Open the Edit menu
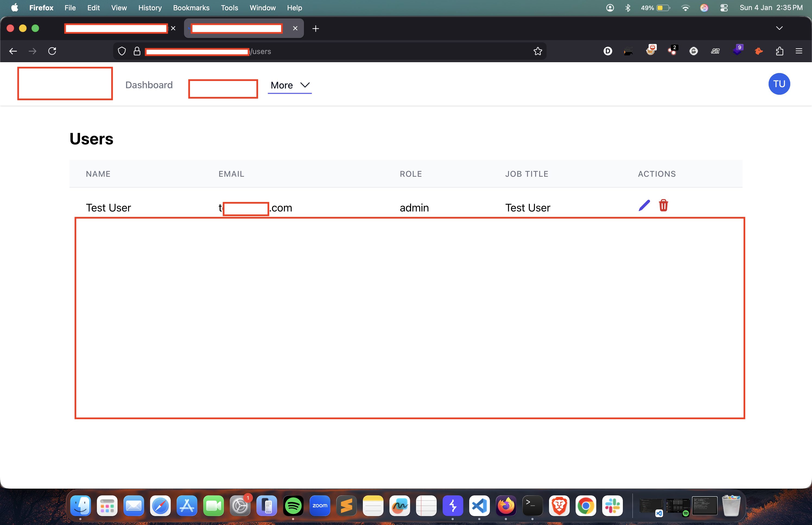 click(93, 8)
